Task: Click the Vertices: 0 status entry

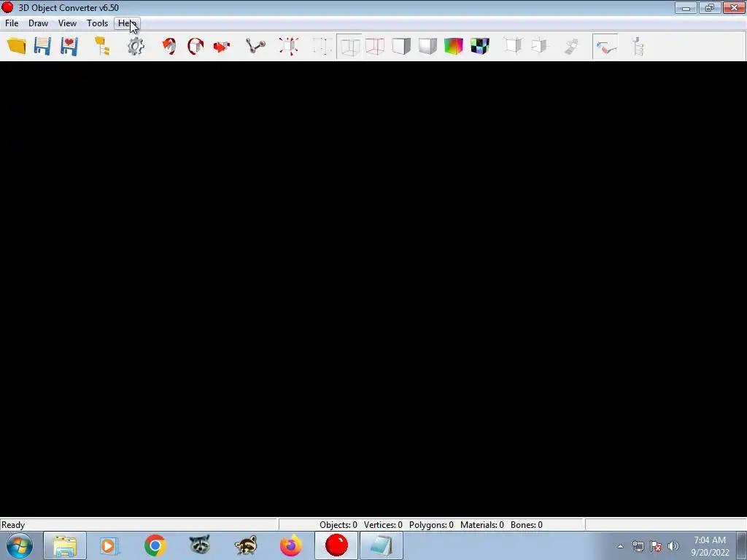Action: [x=383, y=525]
